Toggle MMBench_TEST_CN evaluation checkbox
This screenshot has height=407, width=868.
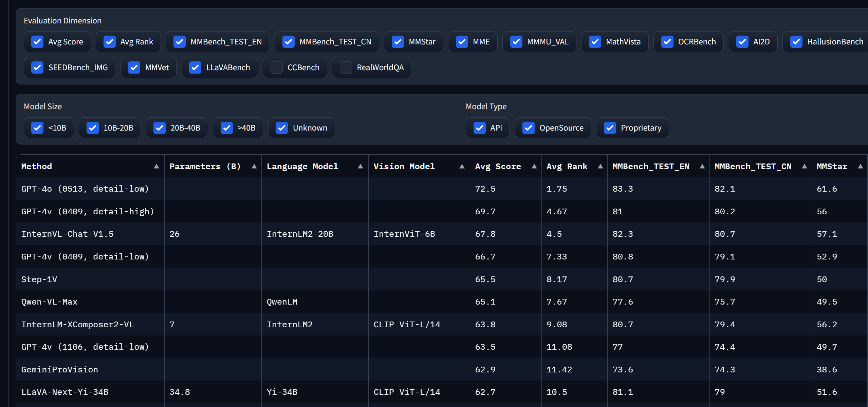tap(289, 42)
